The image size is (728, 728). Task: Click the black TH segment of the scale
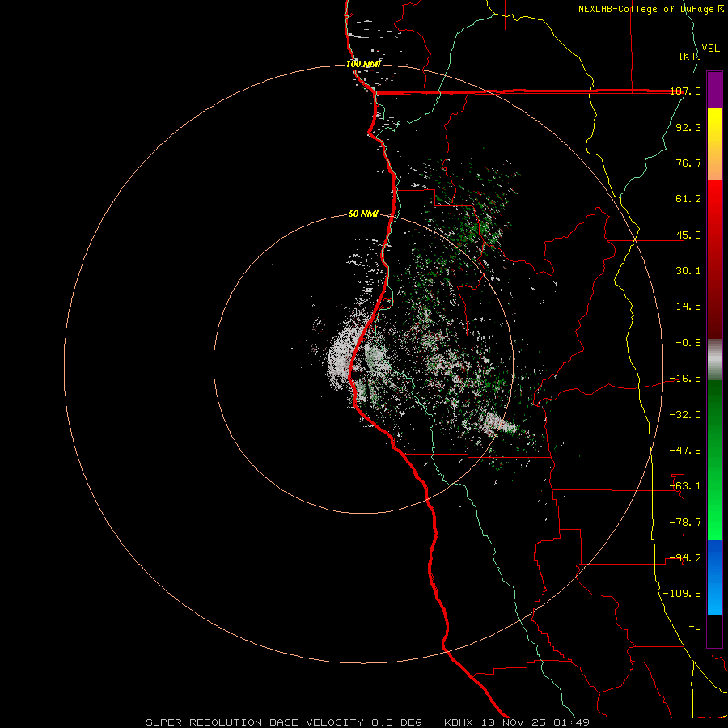(714, 631)
